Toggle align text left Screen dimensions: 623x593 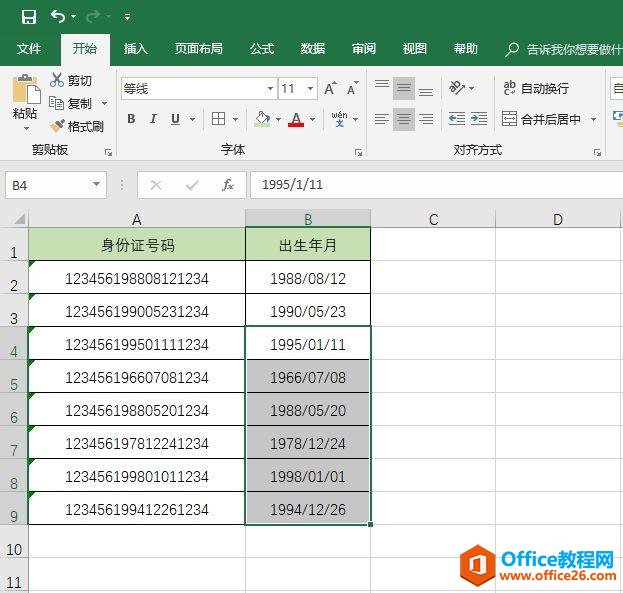382,119
